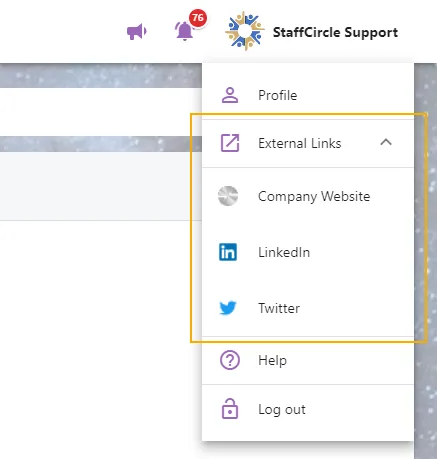The height and width of the screenshot is (459, 437).
Task: Click the External Links icon
Action: 230,143
